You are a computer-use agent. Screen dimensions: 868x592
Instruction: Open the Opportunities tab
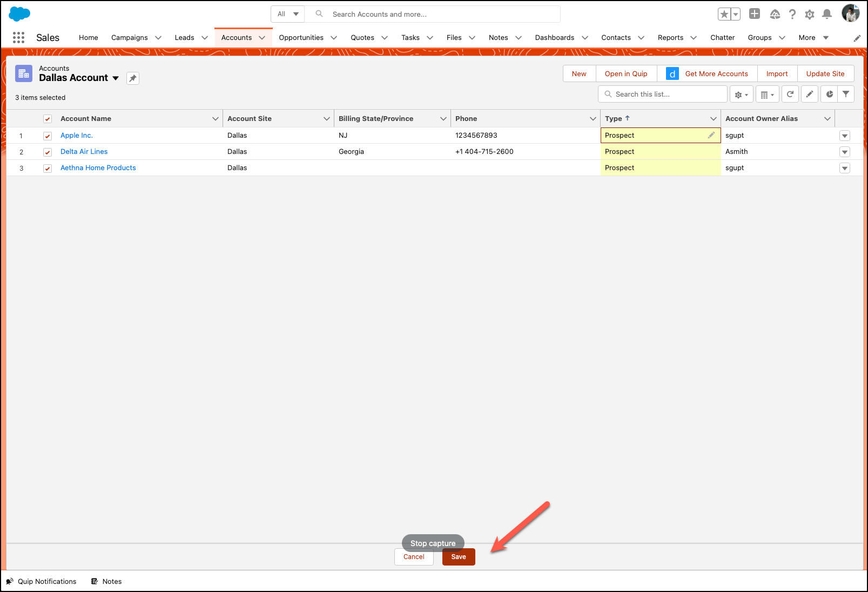301,38
